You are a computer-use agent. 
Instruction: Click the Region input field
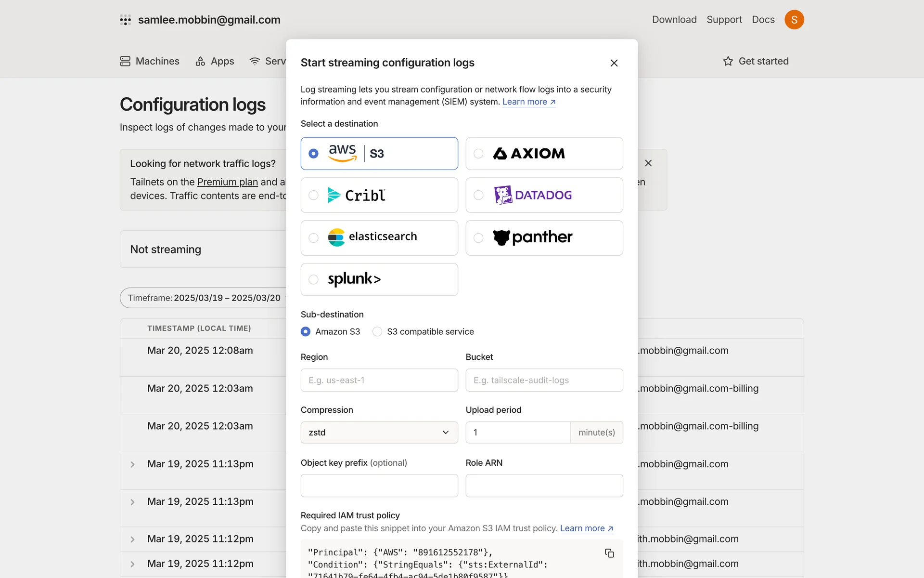pyautogui.click(x=379, y=380)
